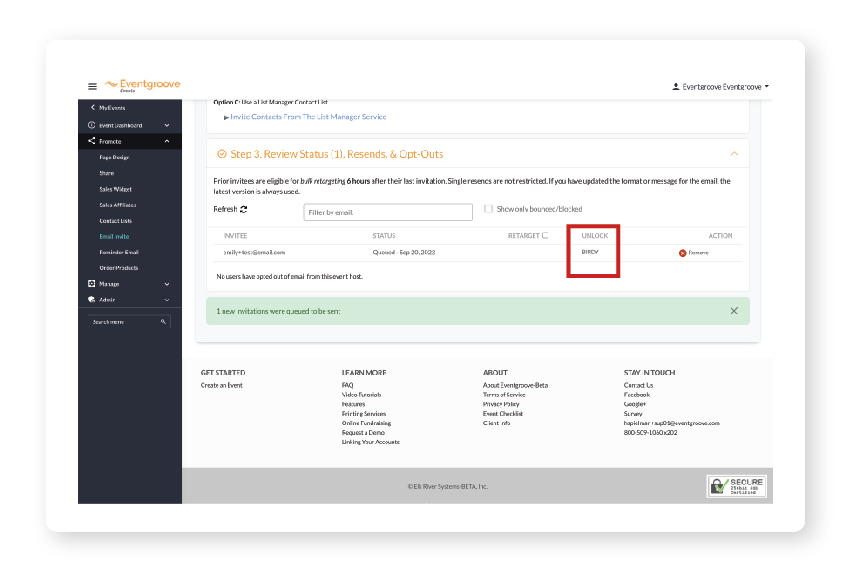
Task: Open Order Products in sidebar
Action: 118,268
